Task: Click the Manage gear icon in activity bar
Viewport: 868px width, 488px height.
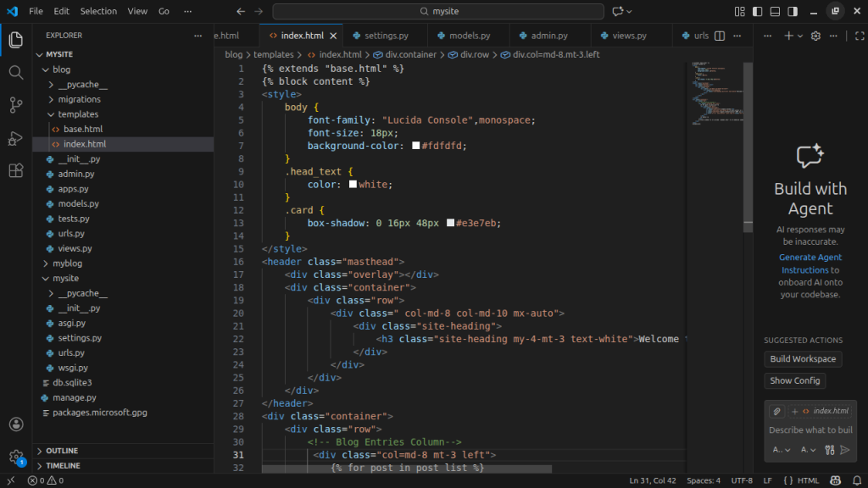Action: (x=15, y=457)
